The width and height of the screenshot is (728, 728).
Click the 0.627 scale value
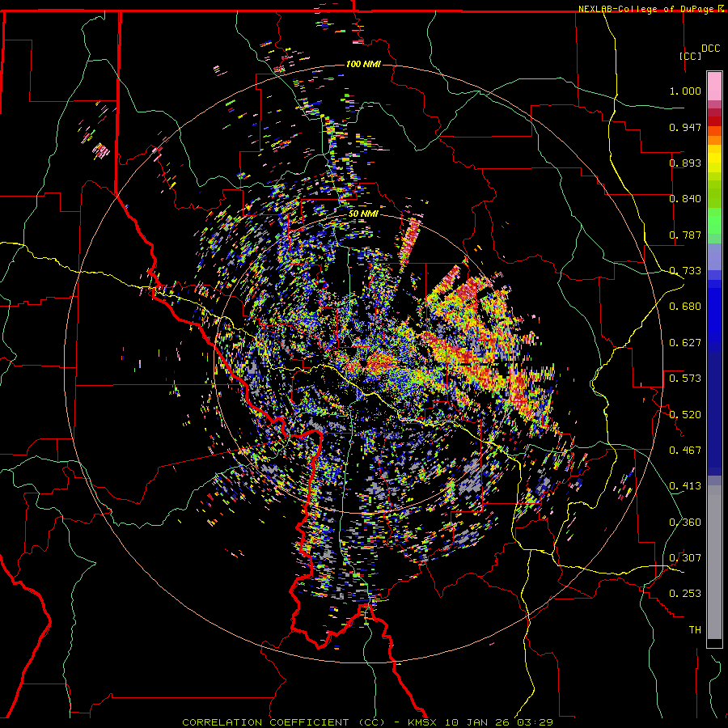point(685,343)
